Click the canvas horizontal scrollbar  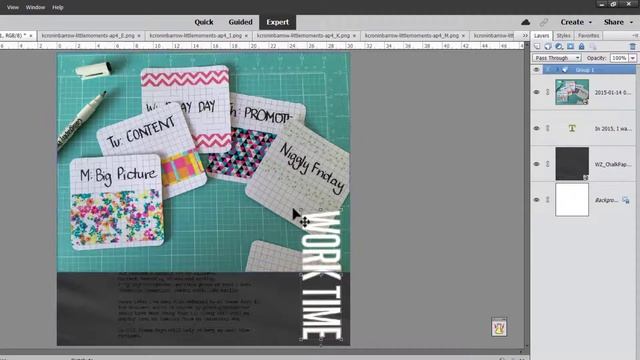[x=261, y=352]
